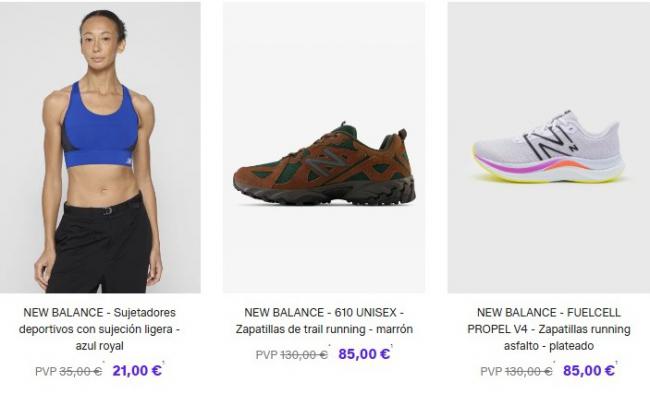Viewport: 650px width, 406px height.
Task: Click footnote mark after Fuelcell Propel 85,00 €
Action: pos(617,363)
